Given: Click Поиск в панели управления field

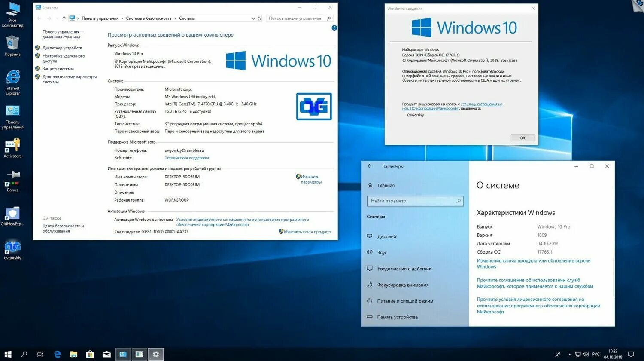Looking at the screenshot, I should [299, 18].
